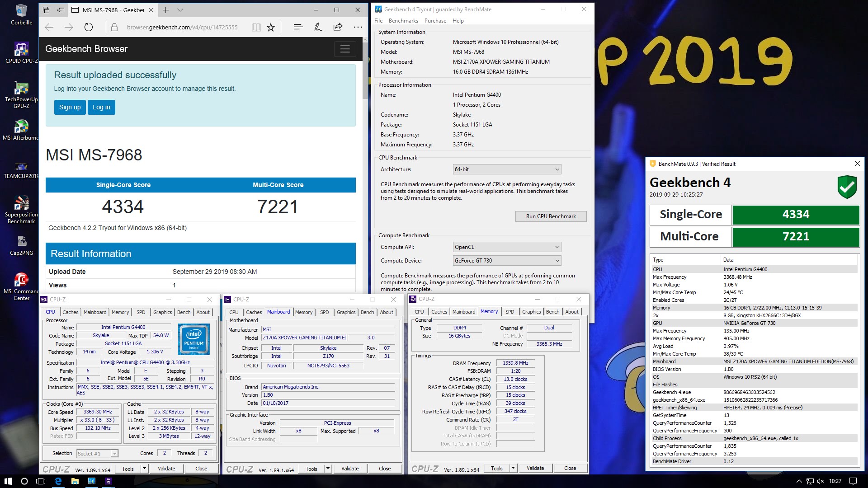868x488 pixels.
Task: Open File Explorer from taskbar
Action: coord(75,481)
